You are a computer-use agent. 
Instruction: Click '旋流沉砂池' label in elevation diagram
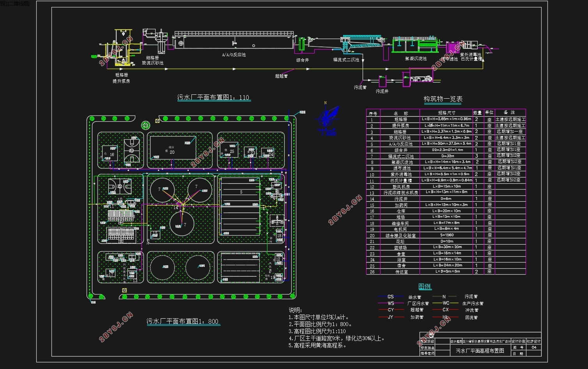click(x=152, y=63)
